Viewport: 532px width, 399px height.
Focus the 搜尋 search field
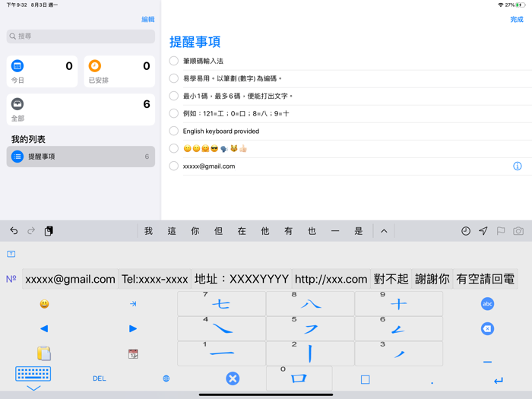pos(81,36)
